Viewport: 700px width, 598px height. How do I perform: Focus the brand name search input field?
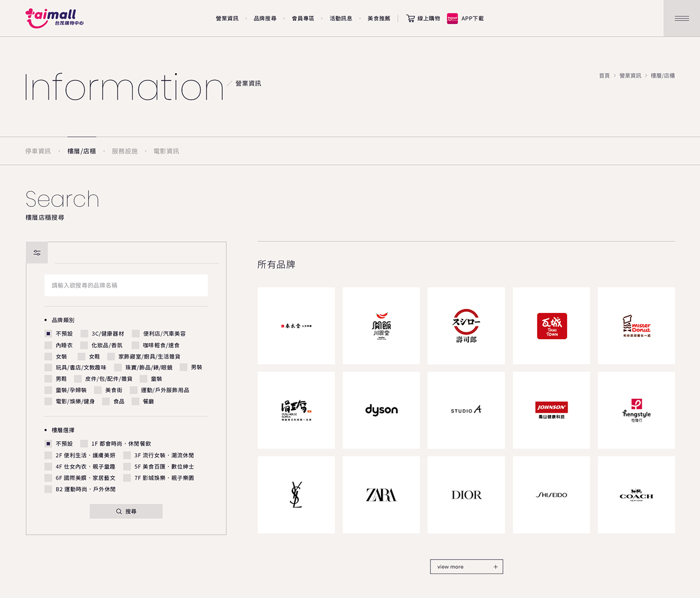tap(126, 286)
